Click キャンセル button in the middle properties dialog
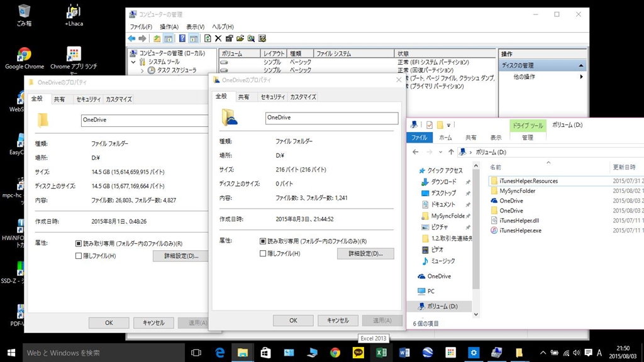Screen dimensions: 644x362 click(338, 321)
